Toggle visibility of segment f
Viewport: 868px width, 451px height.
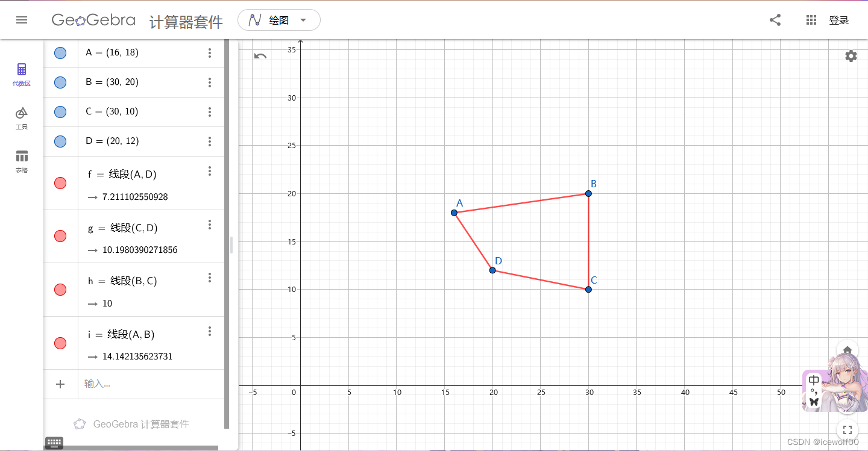60,183
